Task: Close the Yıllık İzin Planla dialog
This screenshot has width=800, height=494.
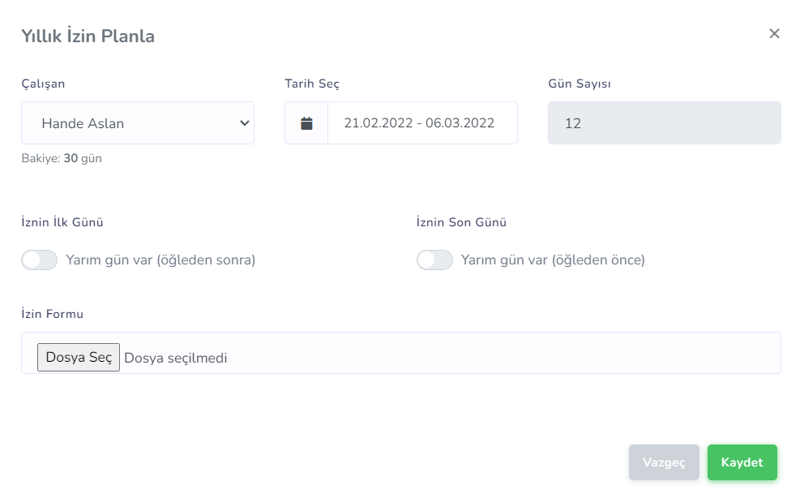Action: (774, 34)
